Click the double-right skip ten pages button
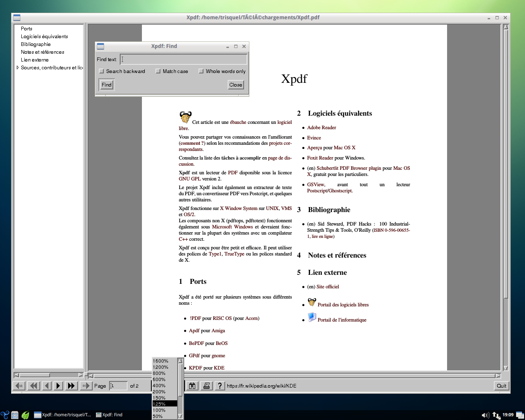The height and width of the screenshot is (420, 525). click(71, 386)
